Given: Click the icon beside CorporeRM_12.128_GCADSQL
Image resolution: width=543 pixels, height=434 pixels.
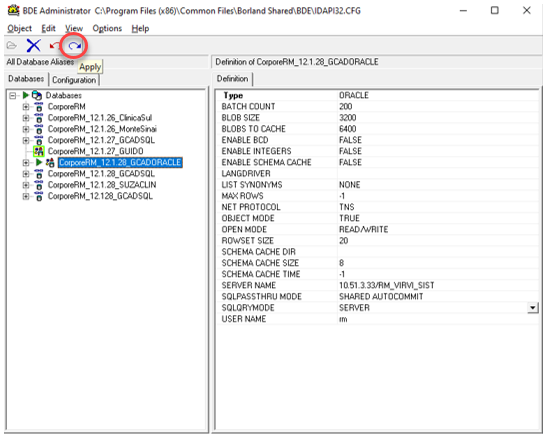Looking at the screenshot, I should click(x=39, y=196).
